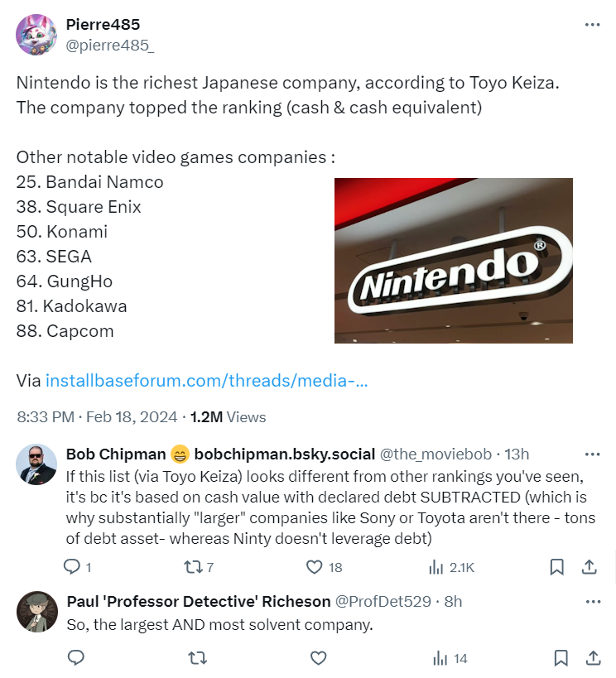Reply to Paul Richeson's comment
Screen dimensions: 616x678
[x=76, y=658]
